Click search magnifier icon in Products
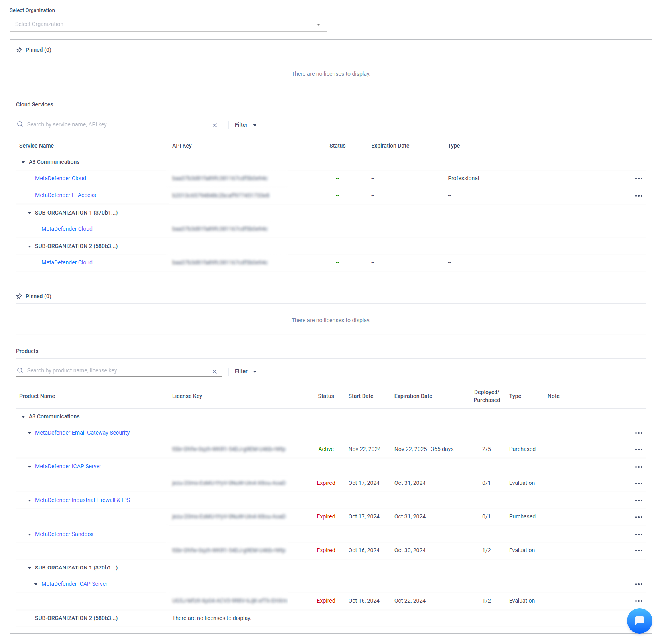The width and height of the screenshot is (662, 644). (x=20, y=371)
